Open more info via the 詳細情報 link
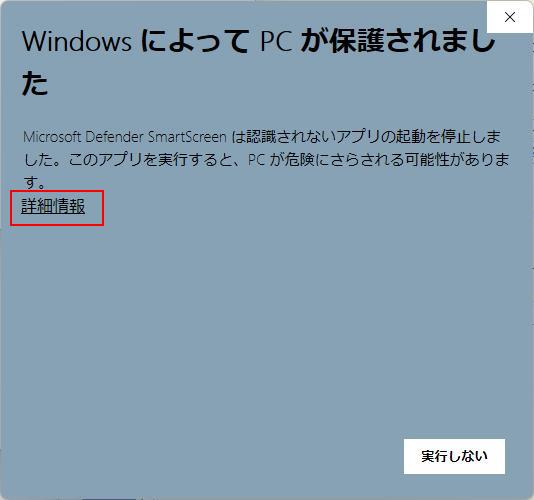The height and width of the screenshot is (500, 534). pos(53,206)
